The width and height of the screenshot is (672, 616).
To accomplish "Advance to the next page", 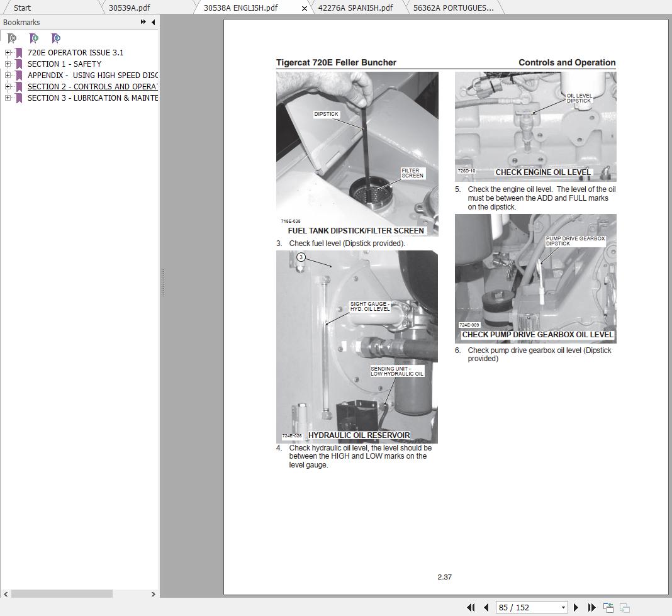I will coord(576,607).
